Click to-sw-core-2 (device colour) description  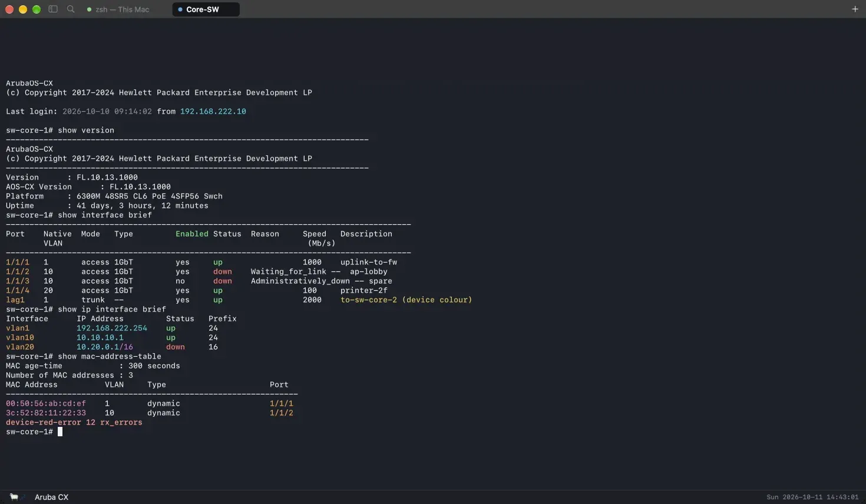point(406,300)
